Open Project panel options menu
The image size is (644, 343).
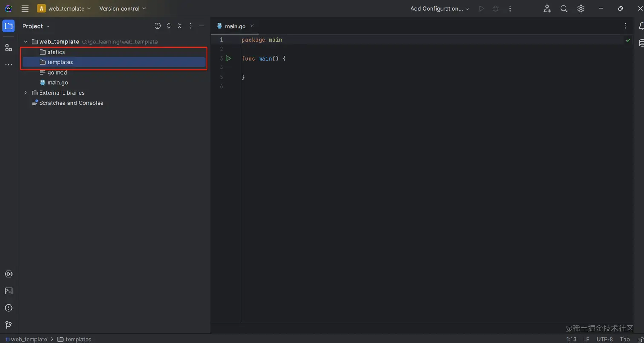point(191,26)
